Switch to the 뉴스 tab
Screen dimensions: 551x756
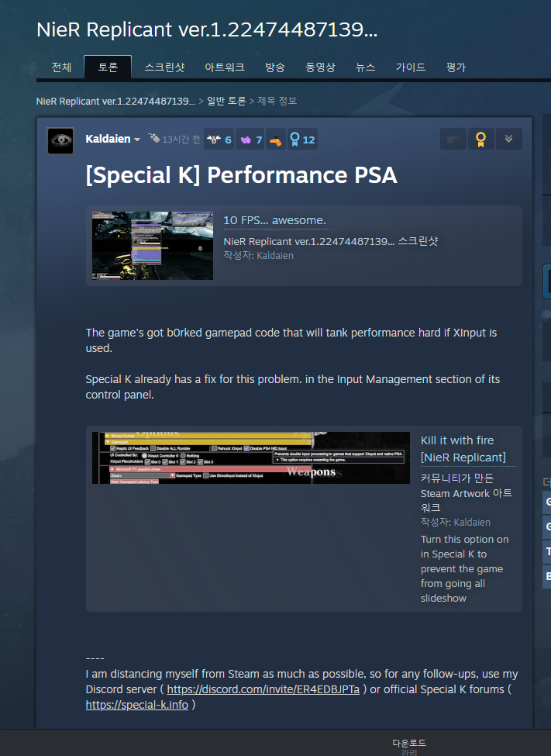click(366, 67)
